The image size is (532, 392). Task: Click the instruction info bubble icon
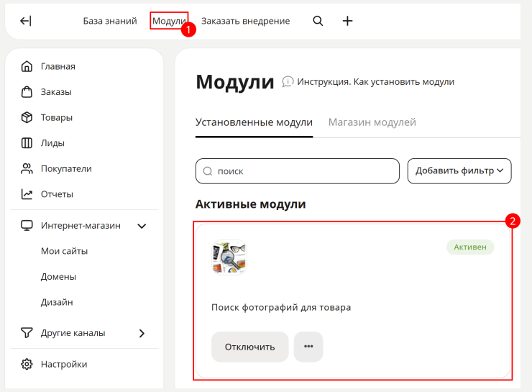pos(288,82)
